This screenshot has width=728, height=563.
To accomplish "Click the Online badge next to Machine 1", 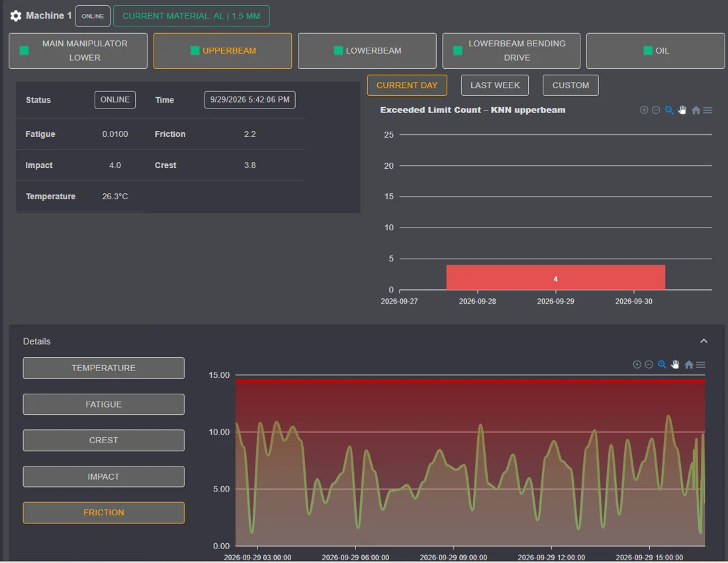I will click(x=93, y=16).
